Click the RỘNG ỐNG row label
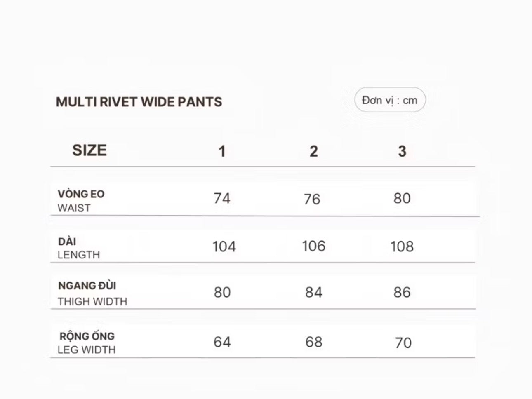This screenshot has width=532, height=399. click(87, 336)
